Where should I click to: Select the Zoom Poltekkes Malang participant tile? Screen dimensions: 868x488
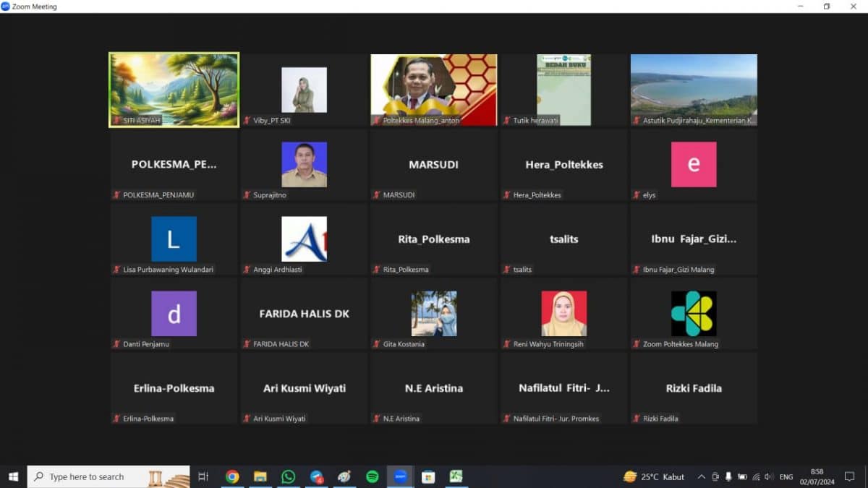694,314
